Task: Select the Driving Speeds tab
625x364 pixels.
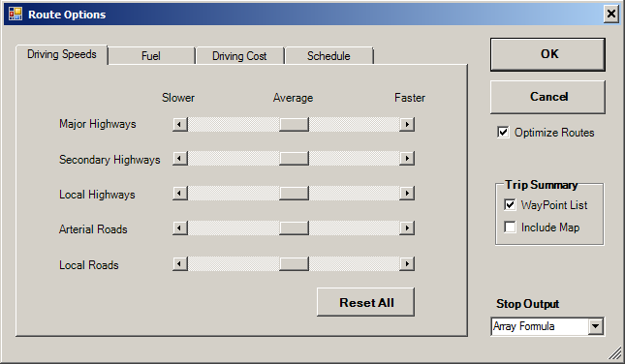Action: click(x=62, y=54)
